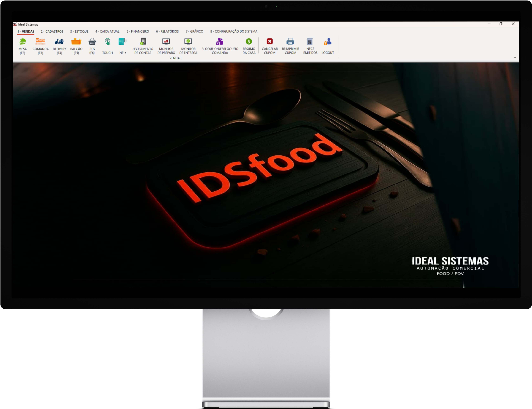Collapse the ribbon with chevron arrow

pyautogui.click(x=515, y=58)
